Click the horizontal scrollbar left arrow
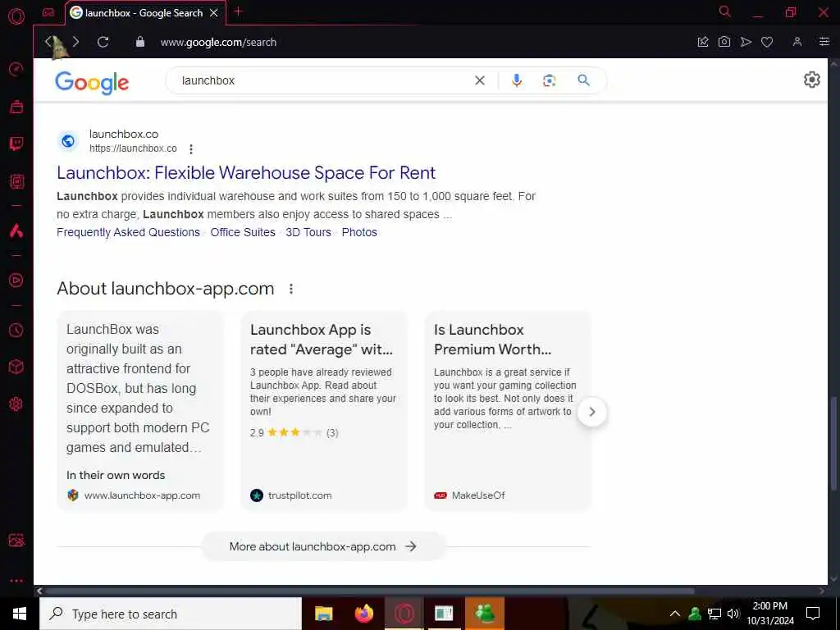Screen dimensions: 840x630 (39, 591)
